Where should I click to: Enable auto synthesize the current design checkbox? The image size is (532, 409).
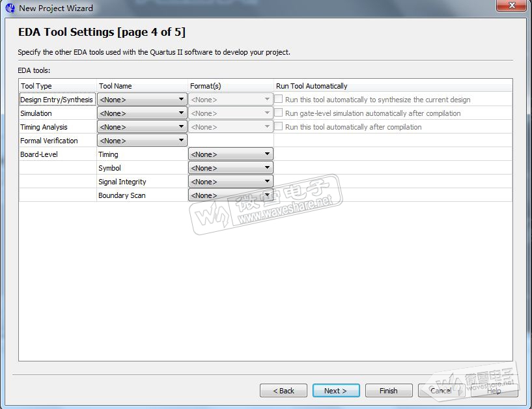pyautogui.click(x=279, y=99)
